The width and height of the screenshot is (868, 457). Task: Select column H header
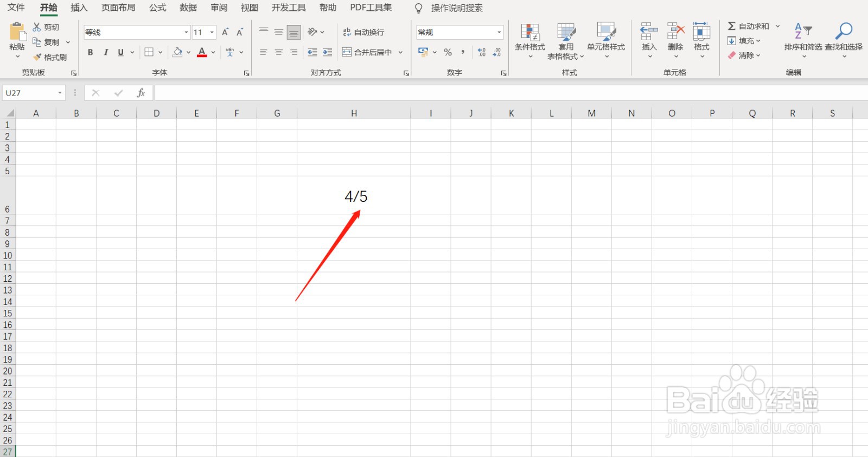354,113
